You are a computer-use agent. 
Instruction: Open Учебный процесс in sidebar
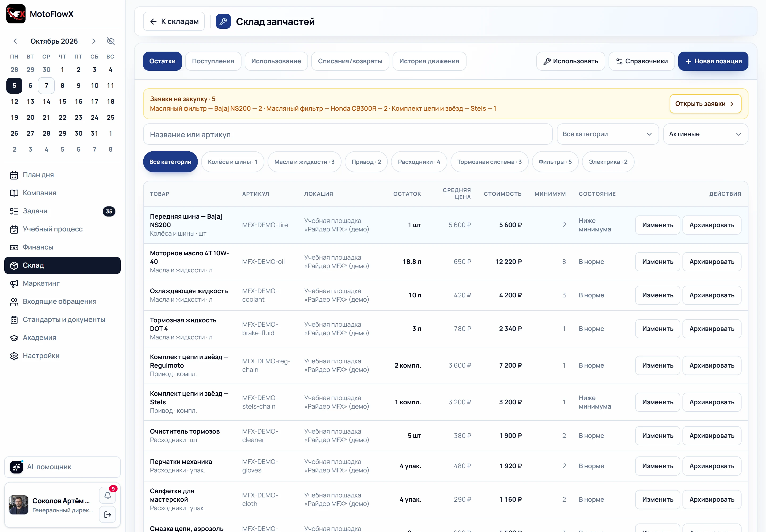pyautogui.click(x=62, y=229)
